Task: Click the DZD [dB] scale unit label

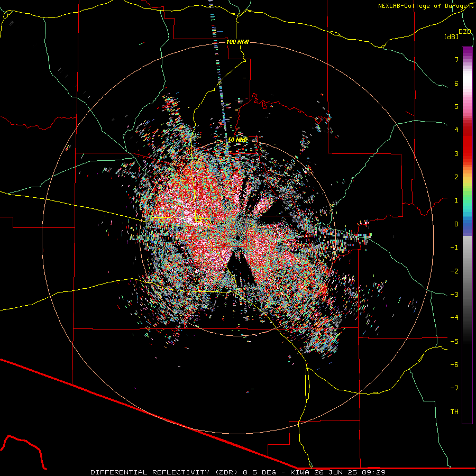Action: pos(458,34)
